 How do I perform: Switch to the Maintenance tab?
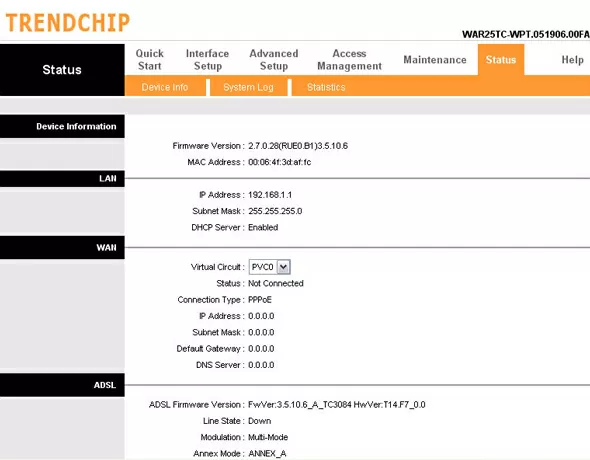435,60
